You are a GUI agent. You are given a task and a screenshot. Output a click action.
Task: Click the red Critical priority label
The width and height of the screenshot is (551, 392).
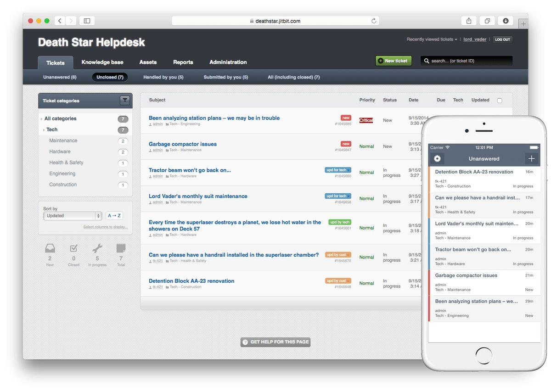366,120
